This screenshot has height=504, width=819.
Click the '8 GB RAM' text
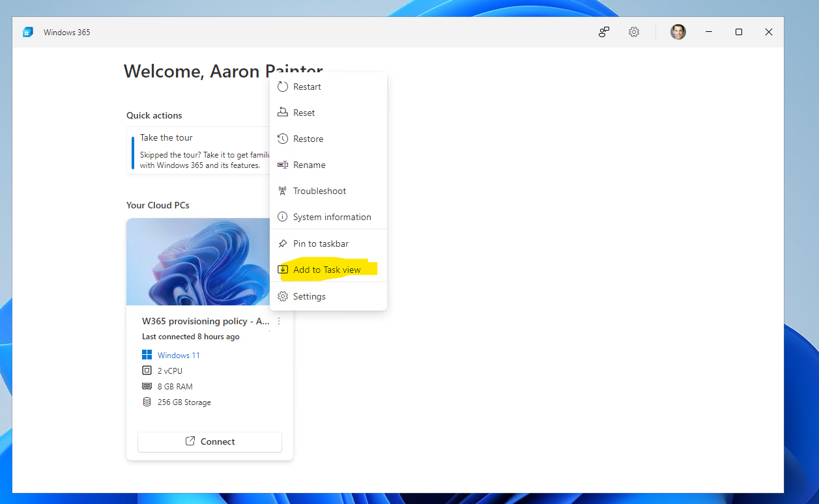tap(175, 387)
